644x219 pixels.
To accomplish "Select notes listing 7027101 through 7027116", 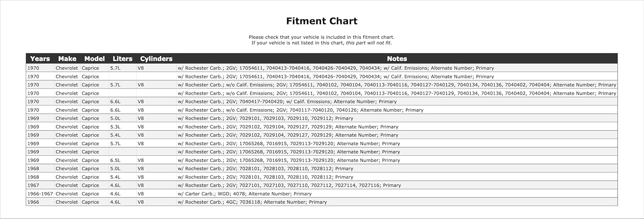I will [x=289, y=185].
